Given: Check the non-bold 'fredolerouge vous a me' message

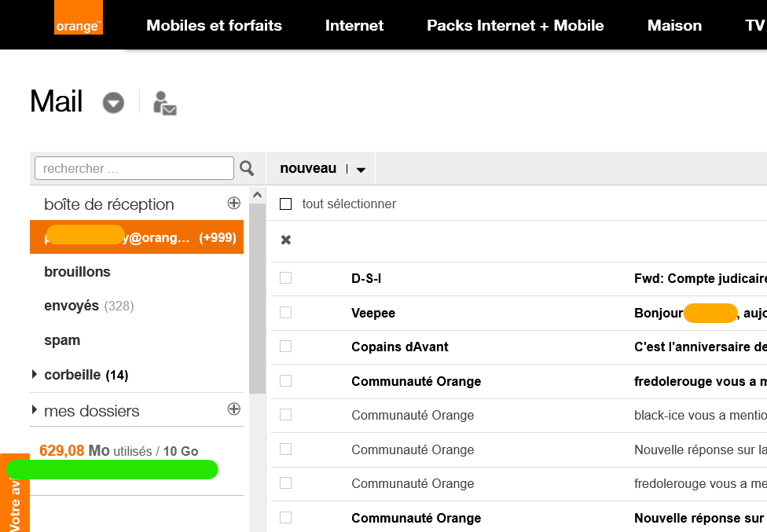Looking at the screenshot, I should 286,483.
